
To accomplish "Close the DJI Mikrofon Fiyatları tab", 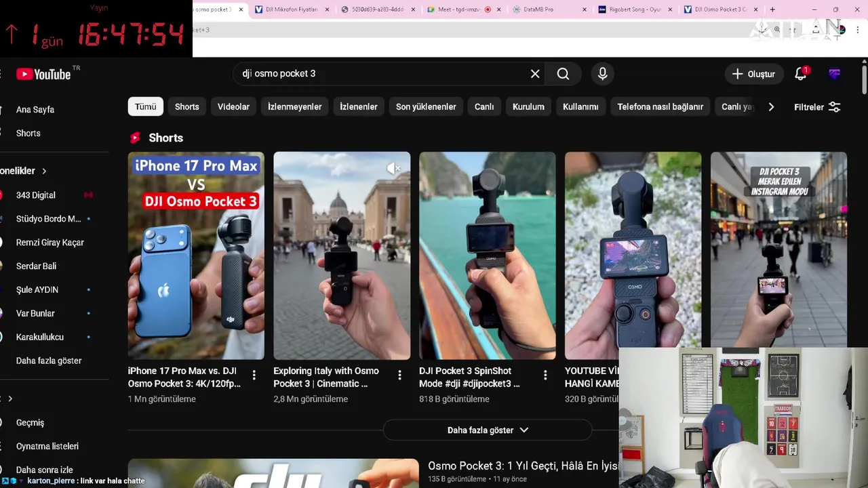I will [328, 9].
